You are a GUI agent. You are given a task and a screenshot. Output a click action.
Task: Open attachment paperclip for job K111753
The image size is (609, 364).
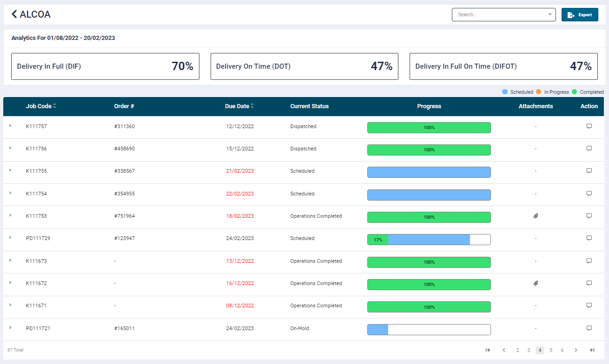pos(536,216)
